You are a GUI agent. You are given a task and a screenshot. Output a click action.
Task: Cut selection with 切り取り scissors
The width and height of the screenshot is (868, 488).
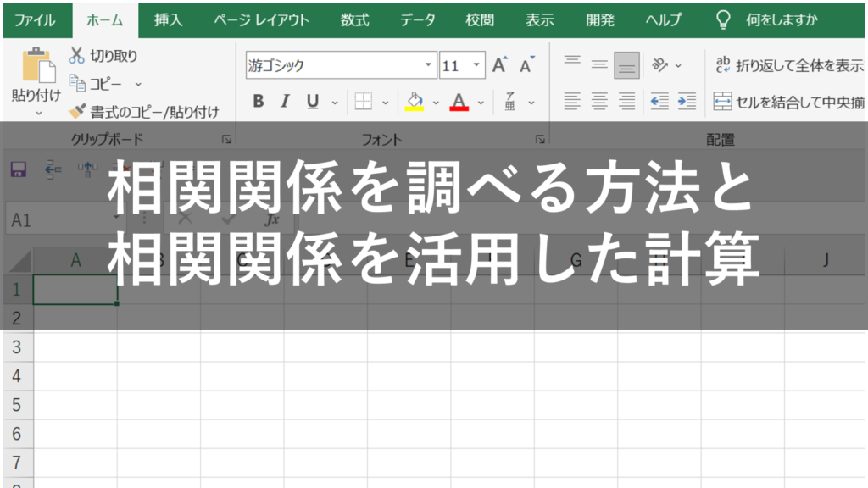coord(103,55)
